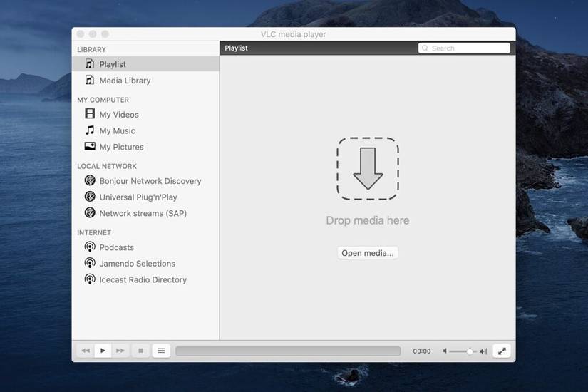
Task: Toggle the playlist view button
Action: tap(161, 351)
